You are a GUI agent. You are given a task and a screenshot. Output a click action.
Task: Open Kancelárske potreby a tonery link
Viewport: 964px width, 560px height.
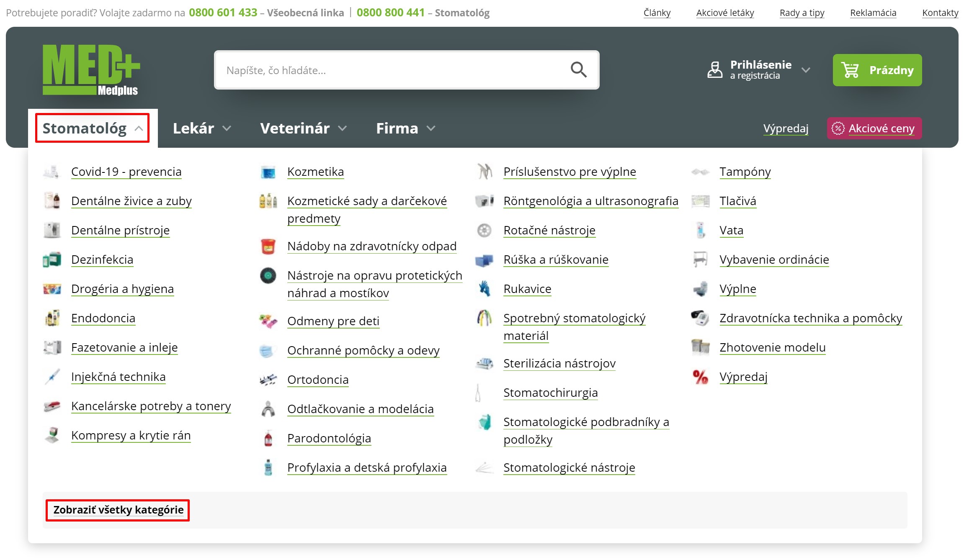tap(151, 406)
